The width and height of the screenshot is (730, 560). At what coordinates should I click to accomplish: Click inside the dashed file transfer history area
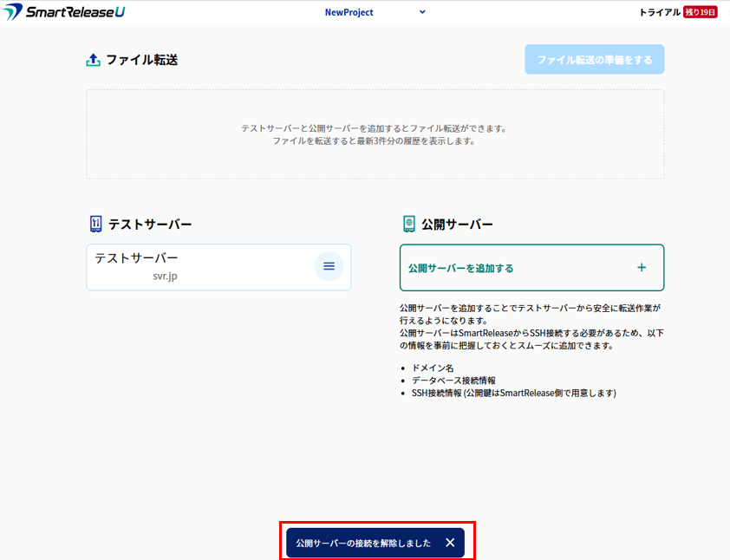(x=375, y=134)
